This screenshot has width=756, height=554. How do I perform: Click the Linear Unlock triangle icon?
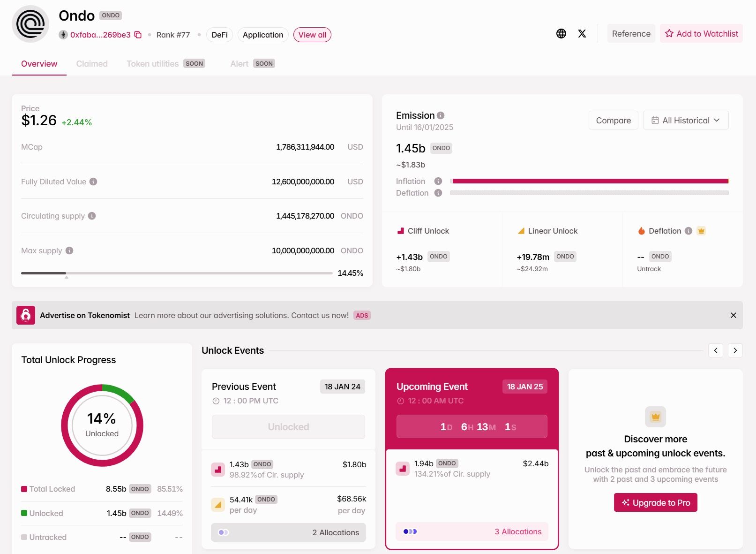click(521, 231)
